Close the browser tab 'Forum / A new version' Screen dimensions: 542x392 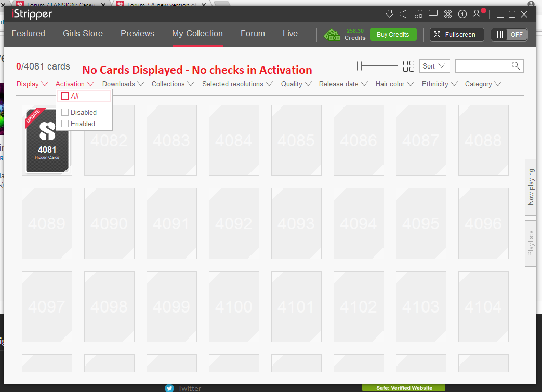click(204, 5)
